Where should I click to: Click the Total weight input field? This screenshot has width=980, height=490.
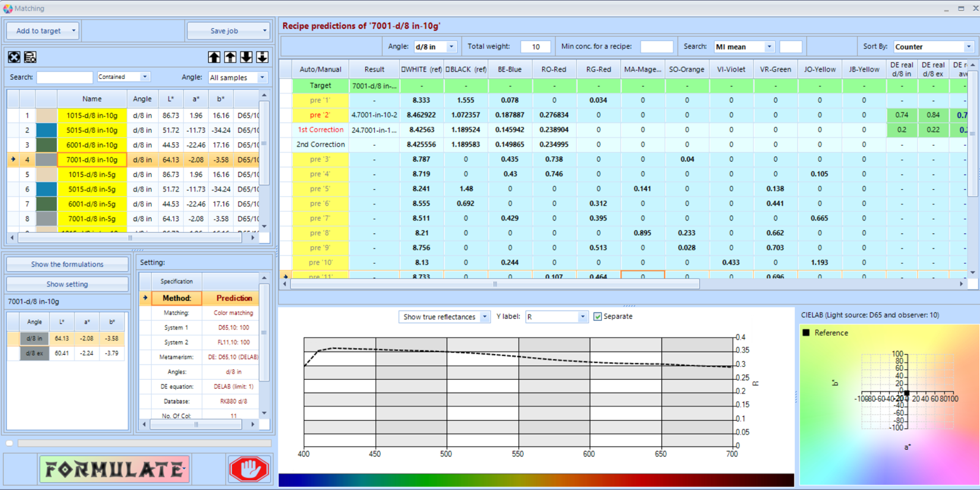(x=535, y=47)
